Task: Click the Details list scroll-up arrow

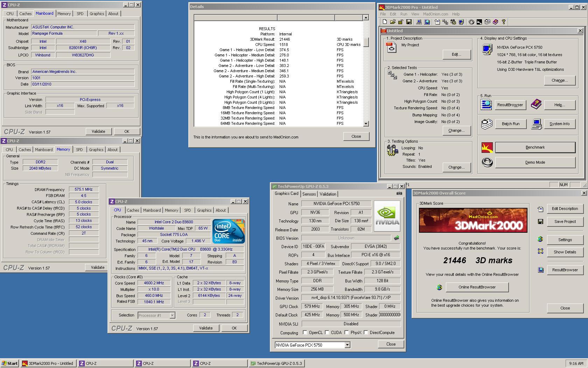Action: click(366, 18)
